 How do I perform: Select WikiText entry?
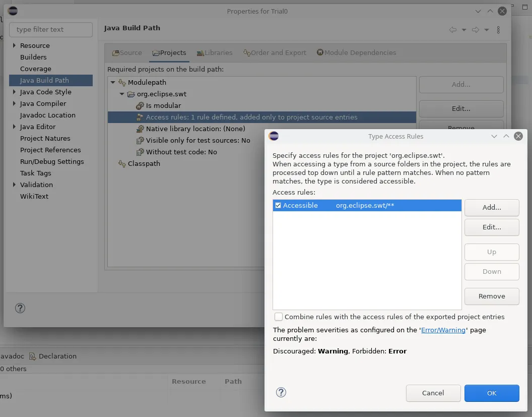[34, 196]
